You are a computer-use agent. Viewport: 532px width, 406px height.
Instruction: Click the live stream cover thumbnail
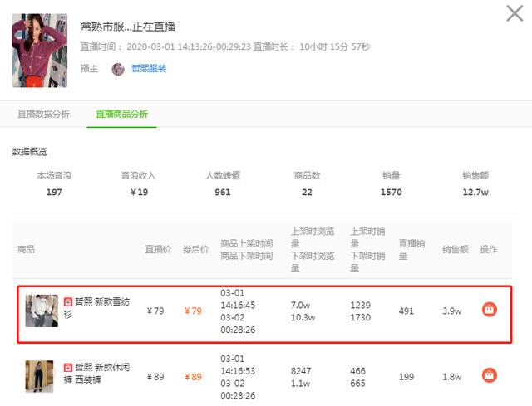[40, 51]
